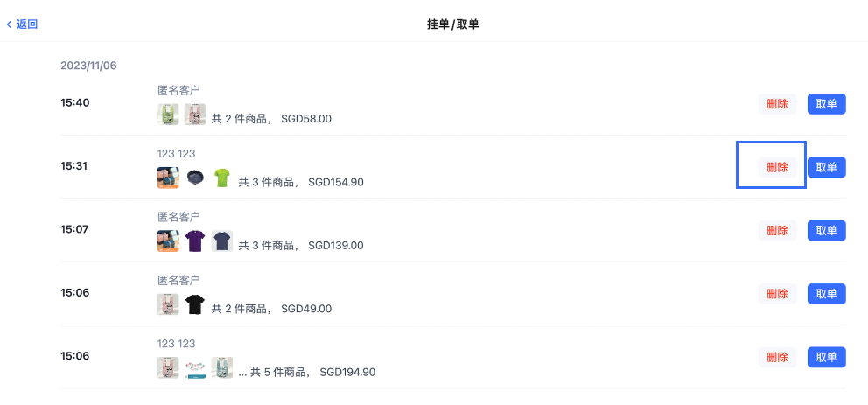Retrieve the 15:07 order with 取单
Image resolution: width=868 pixels, height=405 pixels.
[x=826, y=231]
